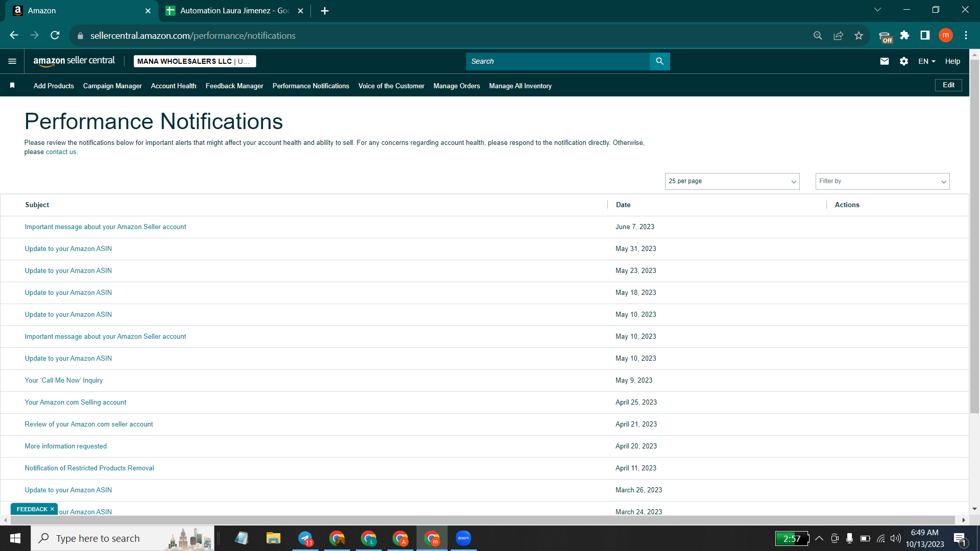Screen dimensions: 980x551
Task: Open More information requested notification
Action: click(66, 446)
